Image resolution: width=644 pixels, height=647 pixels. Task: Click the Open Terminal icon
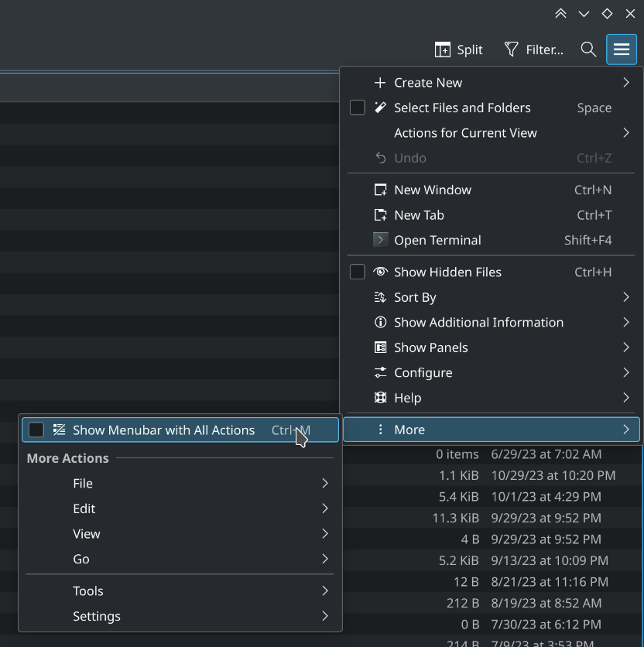click(380, 240)
